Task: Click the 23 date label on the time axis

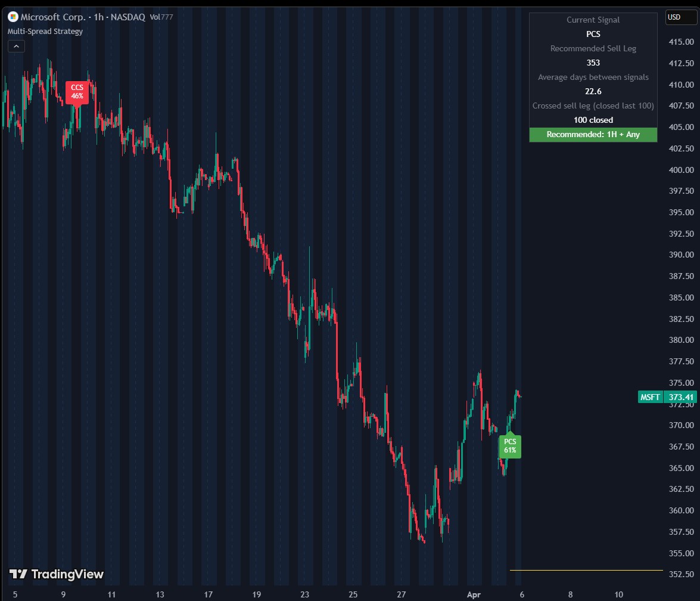Action: click(304, 594)
